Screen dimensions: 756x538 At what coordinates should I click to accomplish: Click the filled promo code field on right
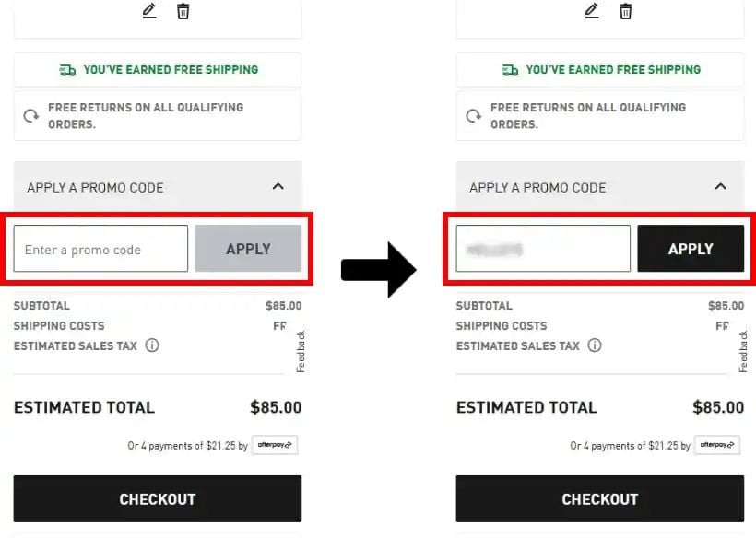[543, 249]
